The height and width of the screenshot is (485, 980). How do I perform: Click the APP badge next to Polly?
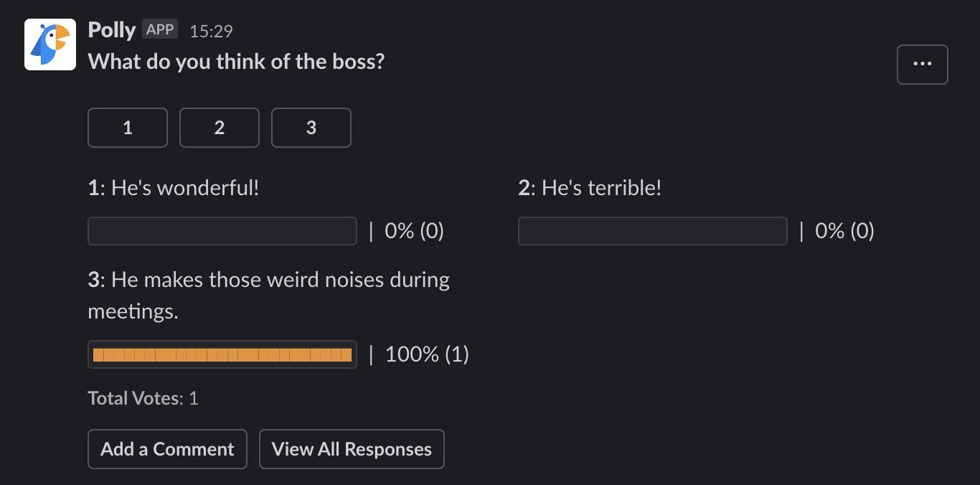coord(160,29)
